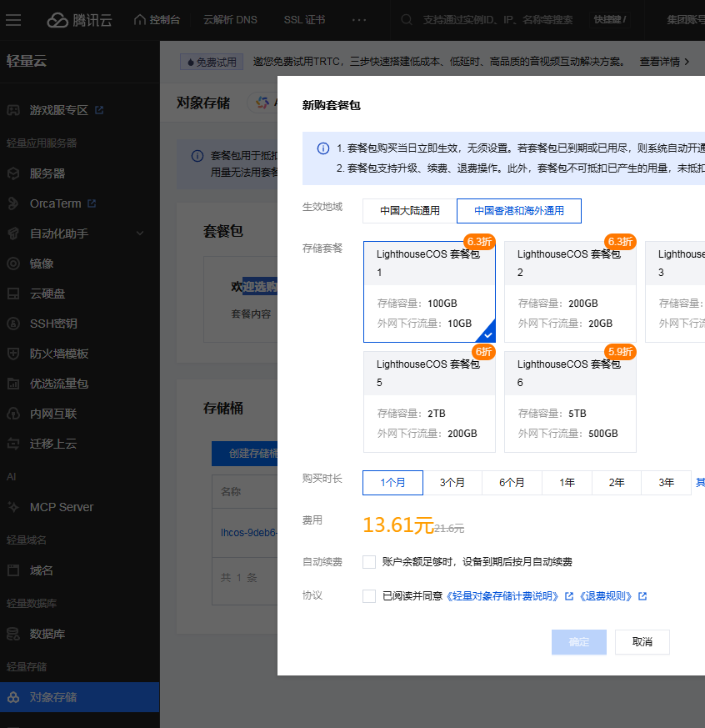Click the 数据库 database icon
705x728 pixels.
pyautogui.click(x=13, y=634)
